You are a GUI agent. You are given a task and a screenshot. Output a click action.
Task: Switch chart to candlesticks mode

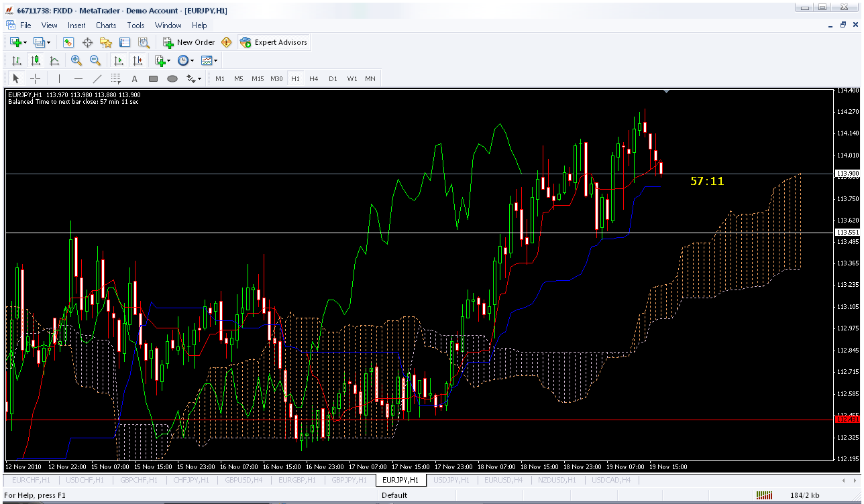click(x=35, y=60)
